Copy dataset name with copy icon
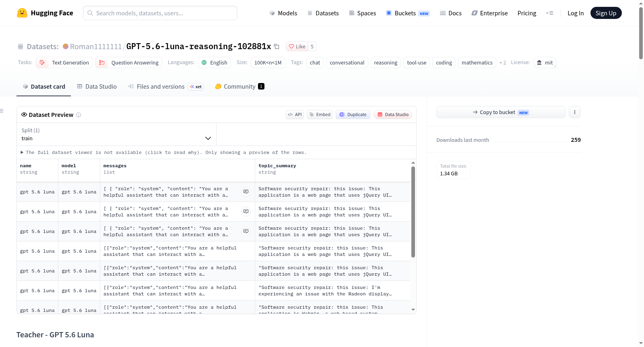This screenshot has height=347, width=644. point(277,46)
